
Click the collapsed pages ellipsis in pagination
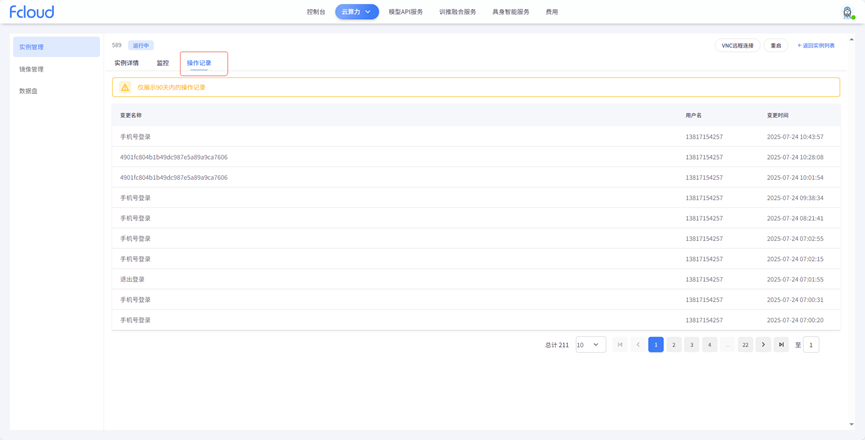pos(727,345)
